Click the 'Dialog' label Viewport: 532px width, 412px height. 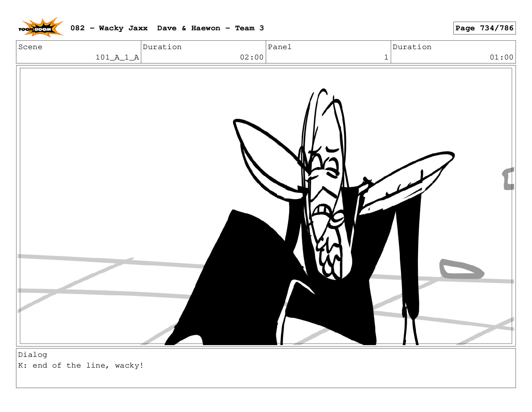pyautogui.click(x=33, y=355)
